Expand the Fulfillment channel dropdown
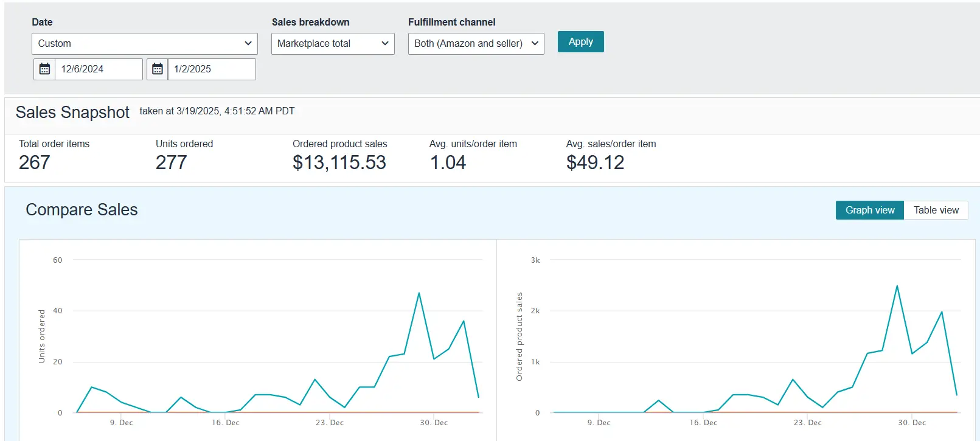The image size is (980, 441). click(x=476, y=44)
